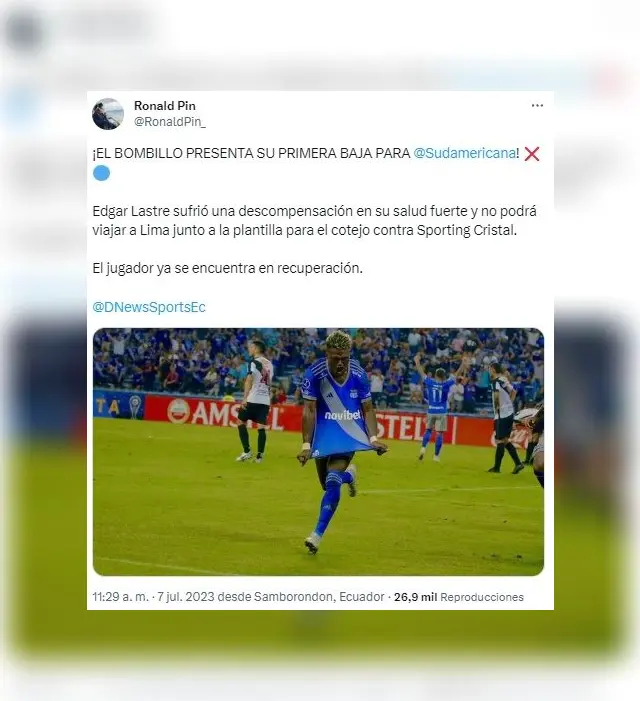Click the blurred avatar in top-left background
This screenshot has width=640, height=701.
coord(23,30)
